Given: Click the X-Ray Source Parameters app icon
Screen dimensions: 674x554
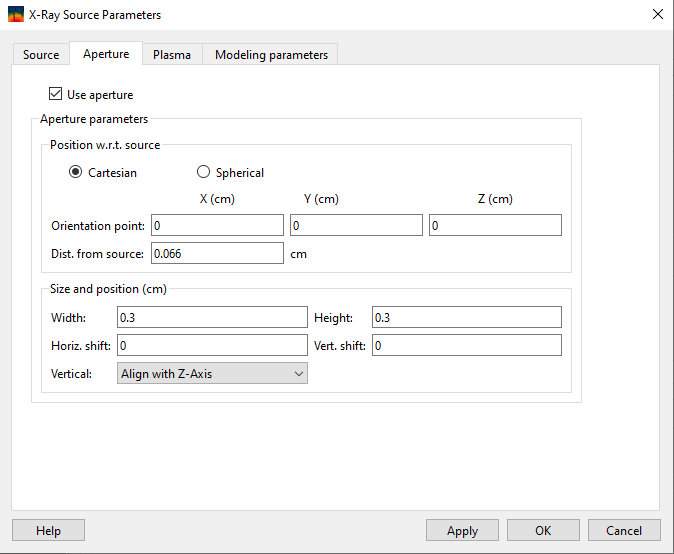Looking at the screenshot, I should (x=15, y=15).
